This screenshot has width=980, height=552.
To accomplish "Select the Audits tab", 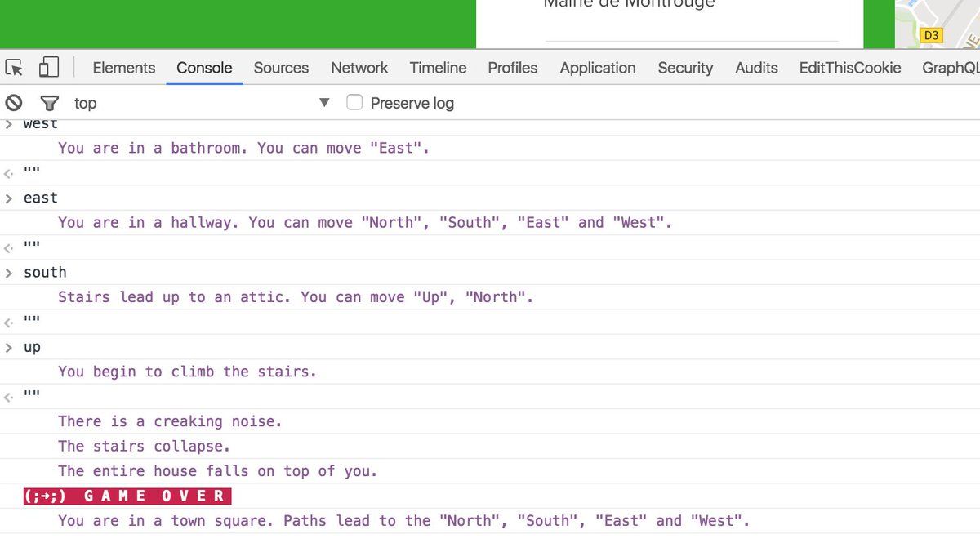I will [756, 68].
